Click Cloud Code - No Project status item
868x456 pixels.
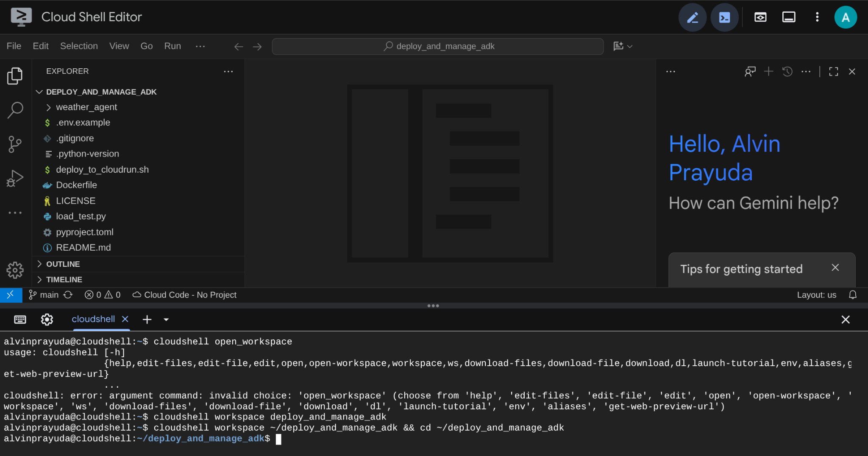point(185,295)
